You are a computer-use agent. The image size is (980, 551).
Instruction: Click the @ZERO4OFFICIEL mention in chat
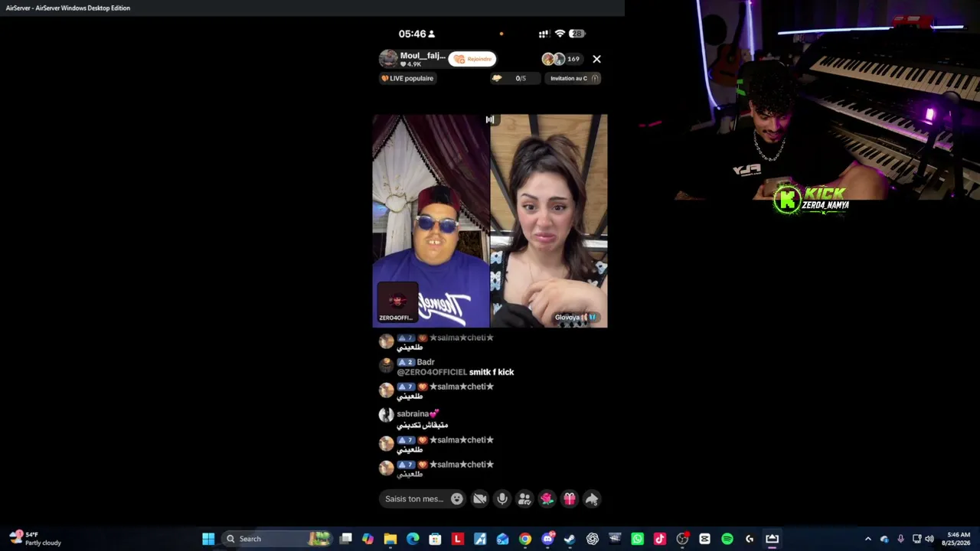coord(432,372)
